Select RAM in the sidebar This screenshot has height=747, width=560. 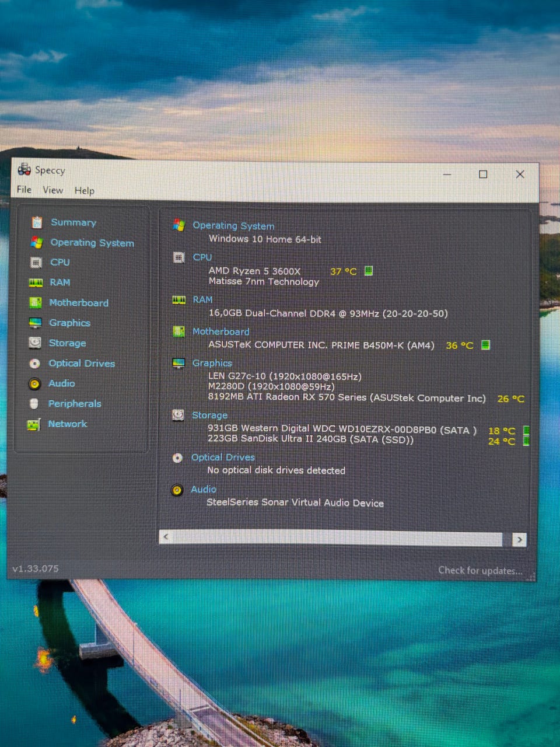pyautogui.click(x=60, y=282)
